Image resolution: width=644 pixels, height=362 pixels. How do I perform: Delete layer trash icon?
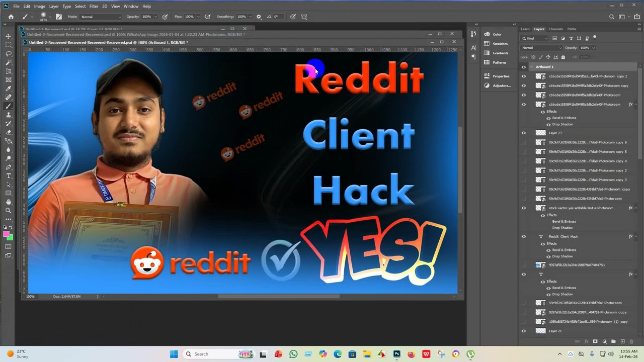click(631, 341)
